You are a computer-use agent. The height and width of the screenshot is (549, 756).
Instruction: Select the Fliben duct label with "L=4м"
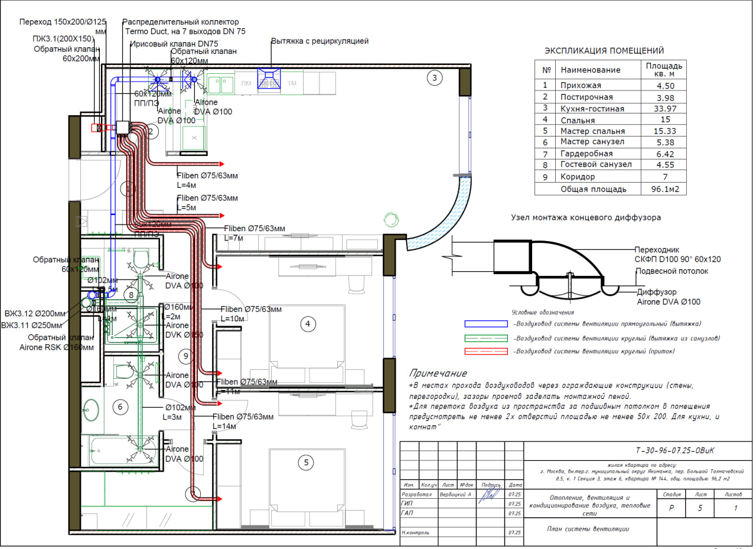pyautogui.click(x=207, y=180)
